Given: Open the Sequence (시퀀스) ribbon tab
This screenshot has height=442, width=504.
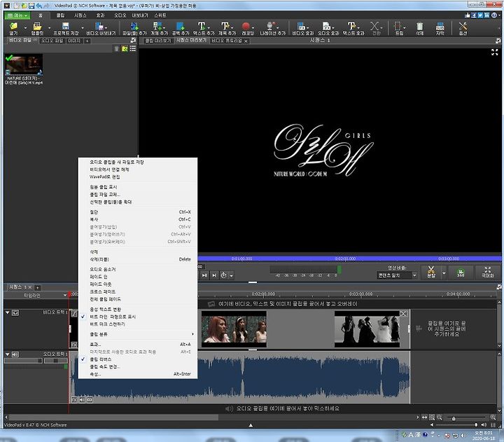Looking at the screenshot, I should [x=80, y=15].
